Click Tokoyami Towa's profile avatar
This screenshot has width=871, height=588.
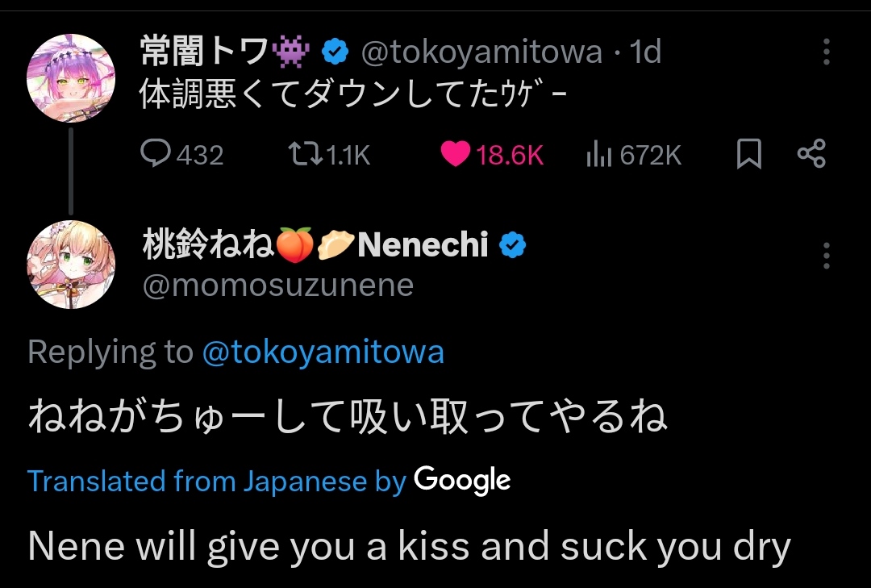coord(71,78)
